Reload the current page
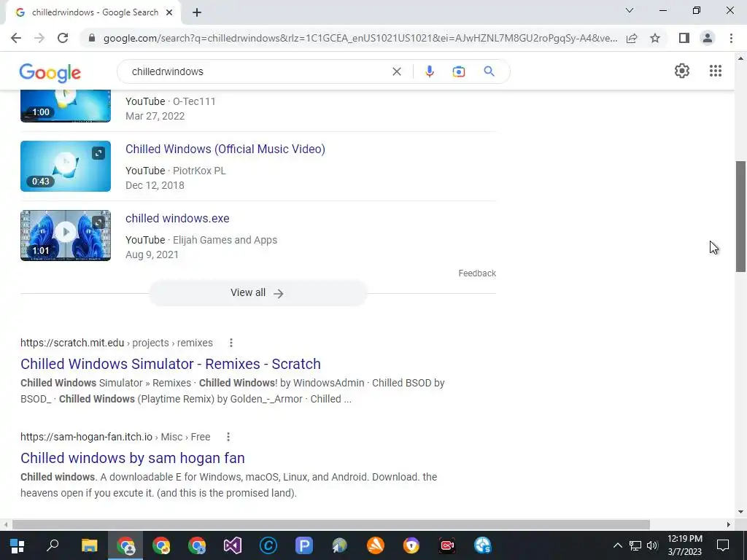 pos(63,38)
